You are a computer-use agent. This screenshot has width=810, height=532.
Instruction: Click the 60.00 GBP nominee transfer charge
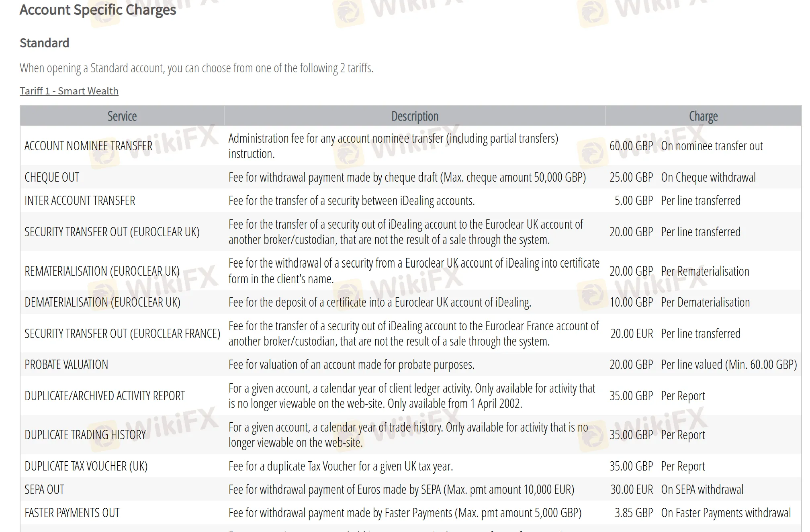(631, 146)
